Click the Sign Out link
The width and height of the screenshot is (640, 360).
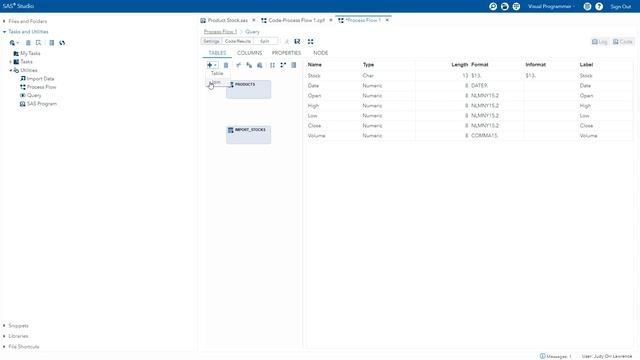pyautogui.click(x=621, y=7)
